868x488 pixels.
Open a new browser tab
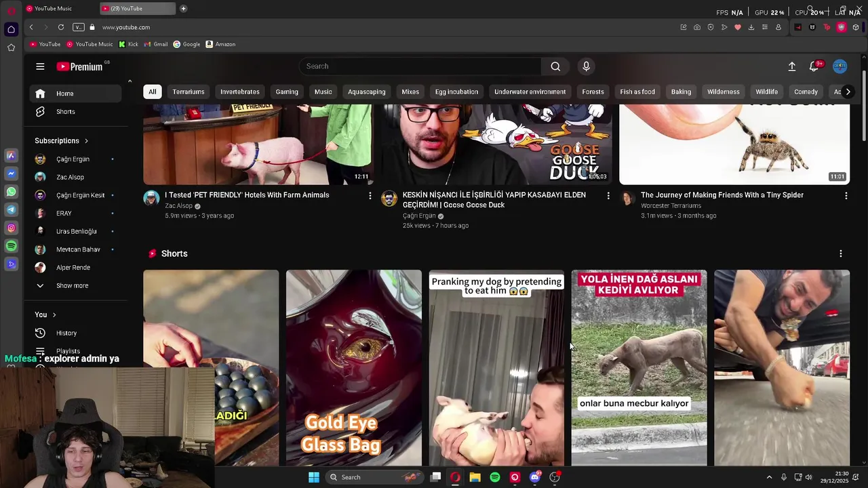click(183, 8)
